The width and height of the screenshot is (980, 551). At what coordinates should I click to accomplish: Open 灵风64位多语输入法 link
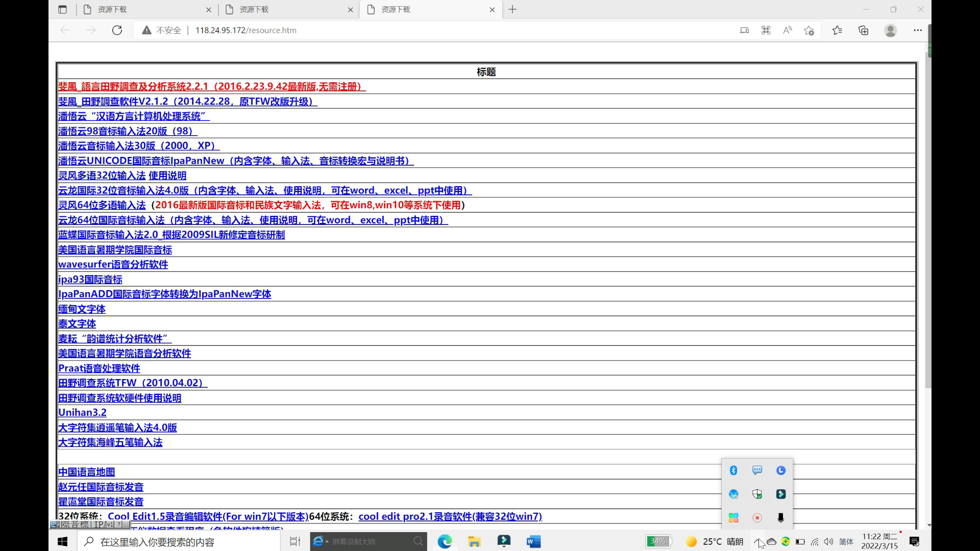coord(102,205)
